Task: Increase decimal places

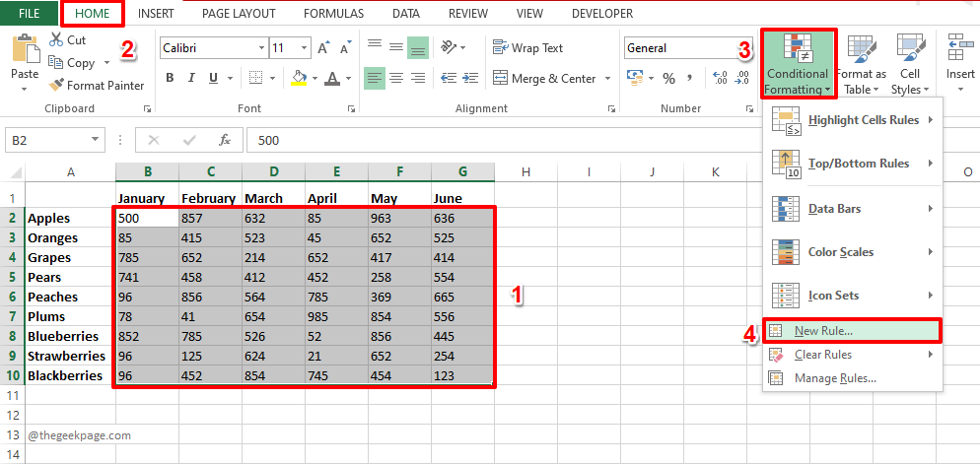Action: 720,78
